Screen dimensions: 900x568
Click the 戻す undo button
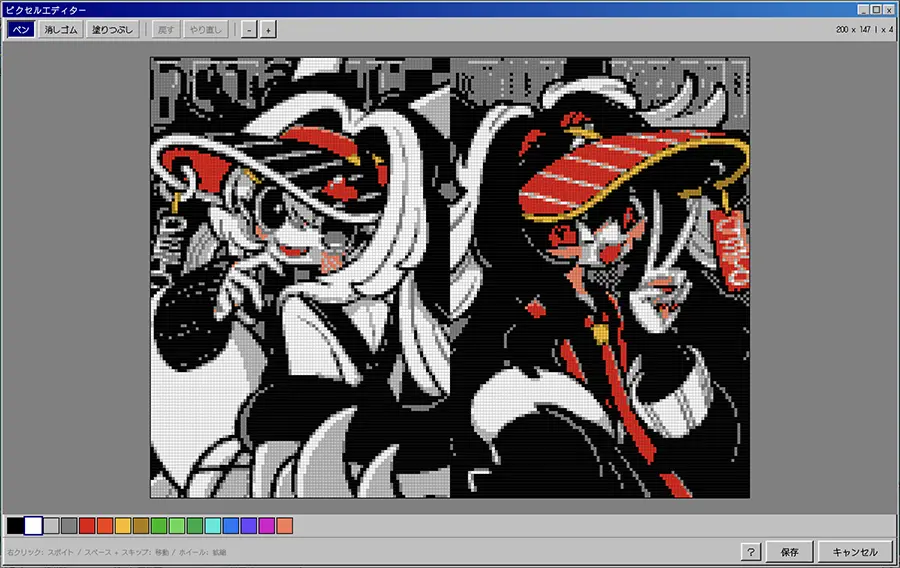tap(166, 30)
